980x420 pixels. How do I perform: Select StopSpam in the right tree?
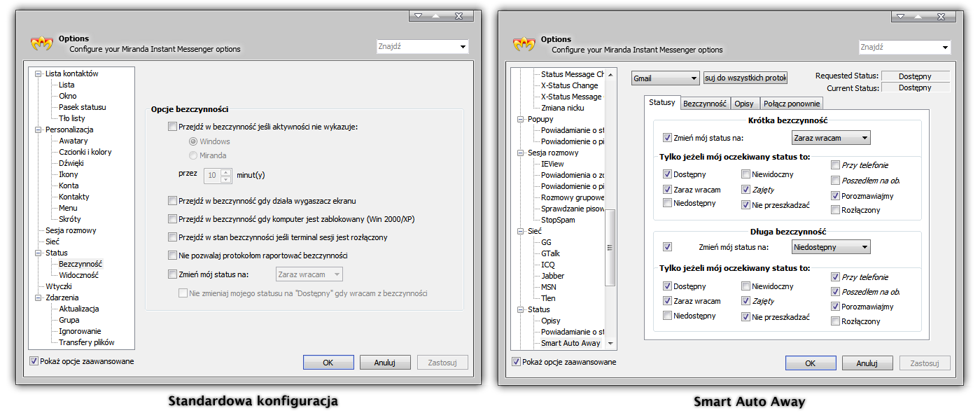558,220
